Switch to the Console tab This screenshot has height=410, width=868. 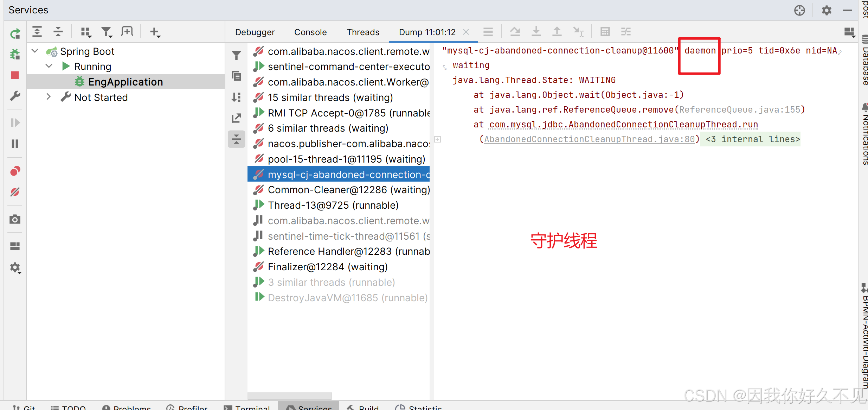coord(310,32)
